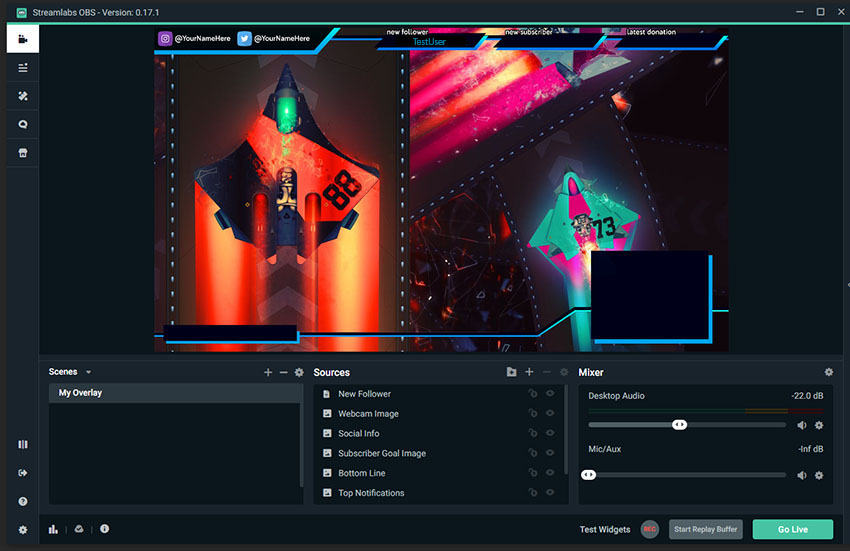Open performance stats bar chart icon
850x551 pixels.
53,529
